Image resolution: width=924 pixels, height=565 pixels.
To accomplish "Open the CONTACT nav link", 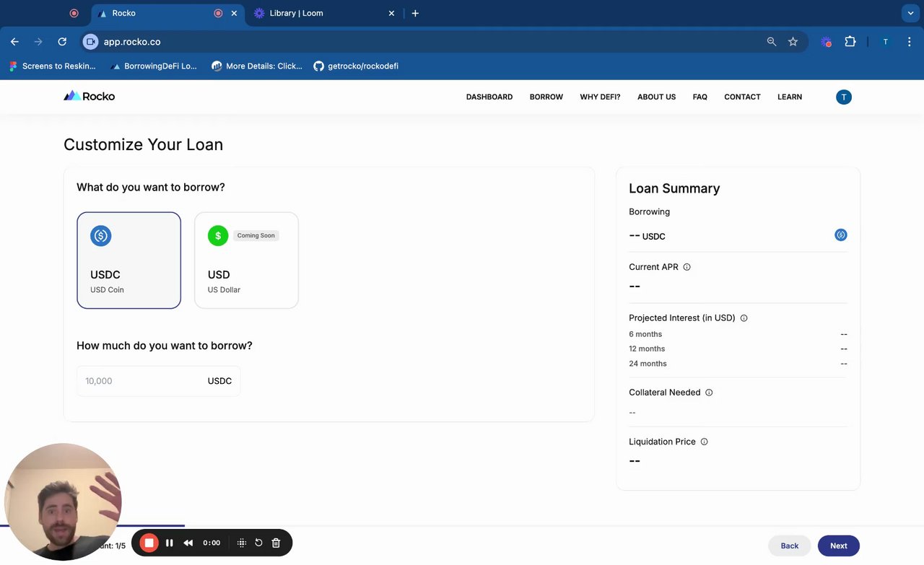I will pyautogui.click(x=743, y=97).
